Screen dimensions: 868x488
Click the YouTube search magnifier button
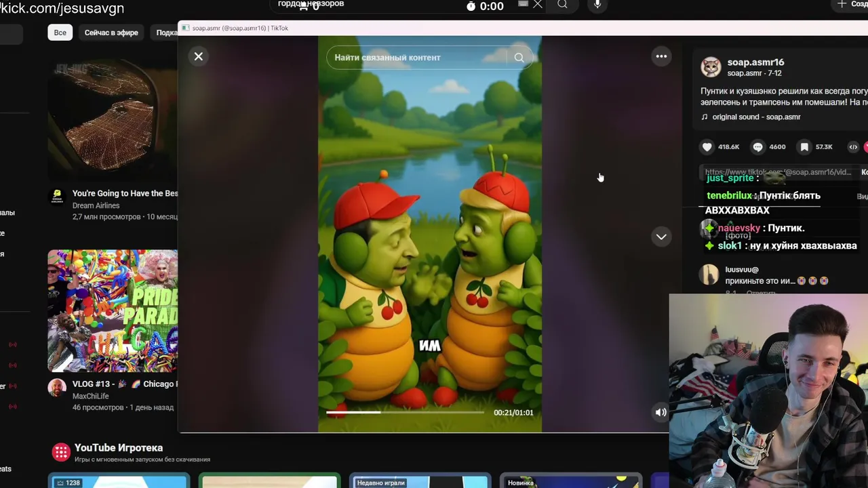(562, 5)
